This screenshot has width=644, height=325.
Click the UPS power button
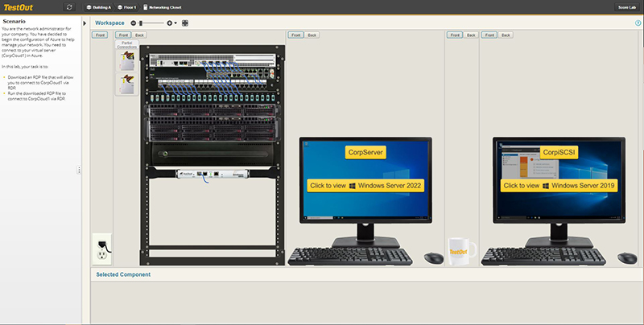click(165, 154)
